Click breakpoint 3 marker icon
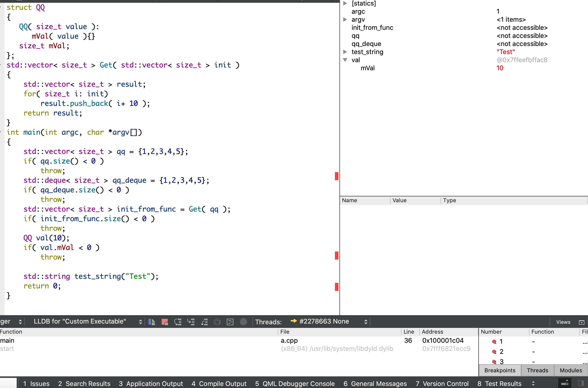Viewport: 588px width, 388px height. 494,362
